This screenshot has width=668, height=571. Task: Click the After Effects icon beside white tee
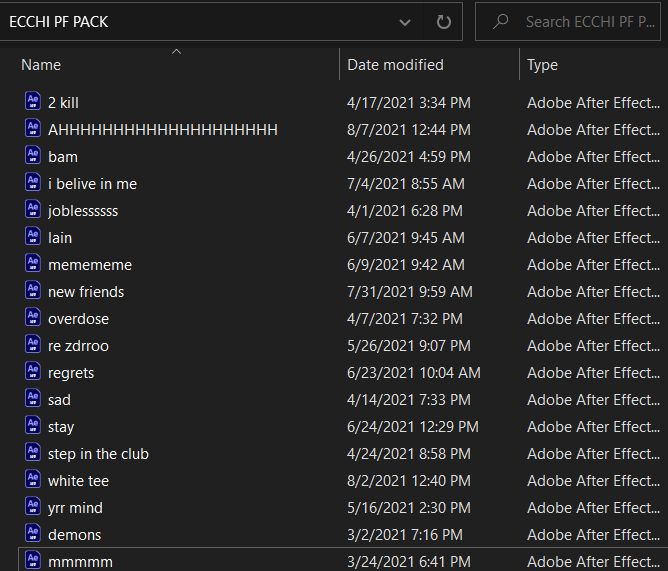(33, 480)
